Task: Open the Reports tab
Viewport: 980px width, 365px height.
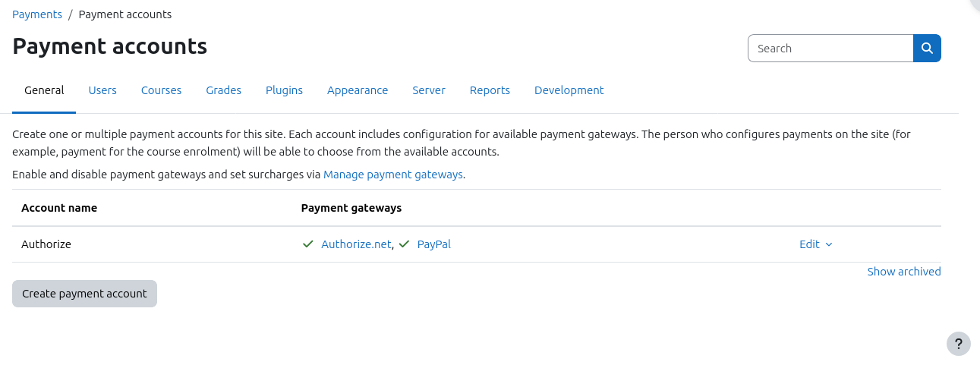Action: coord(490,90)
